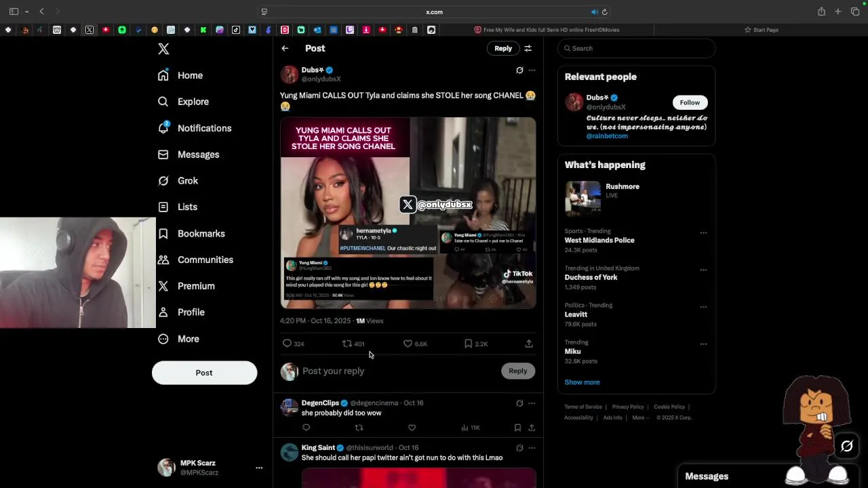
Task: Toggle the Safari sidebar
Action: (x=14, y=12)
